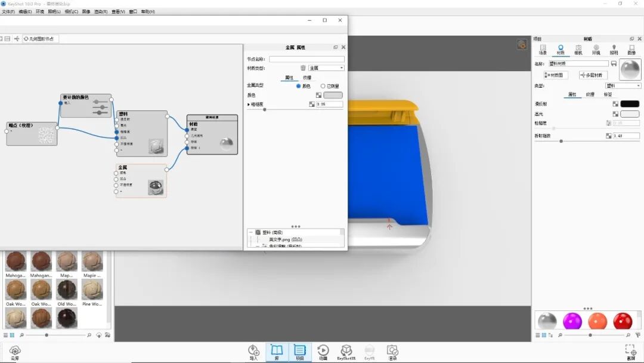Click the 渲染 (Render) icon in bottom toolbar
Image resolution: width=644 pixels, height=363 pixels.
pyautogui.click(x=392, y=351)
